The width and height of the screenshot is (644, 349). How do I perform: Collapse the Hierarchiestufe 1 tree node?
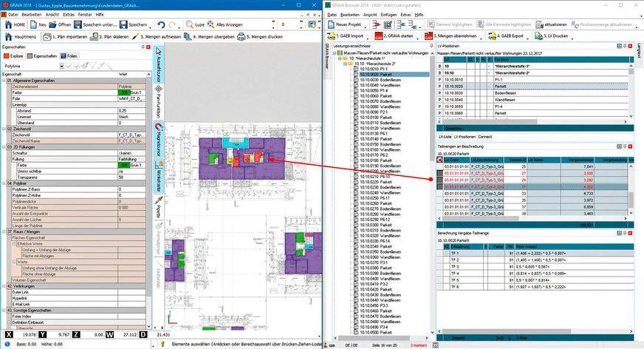point(340,58)
